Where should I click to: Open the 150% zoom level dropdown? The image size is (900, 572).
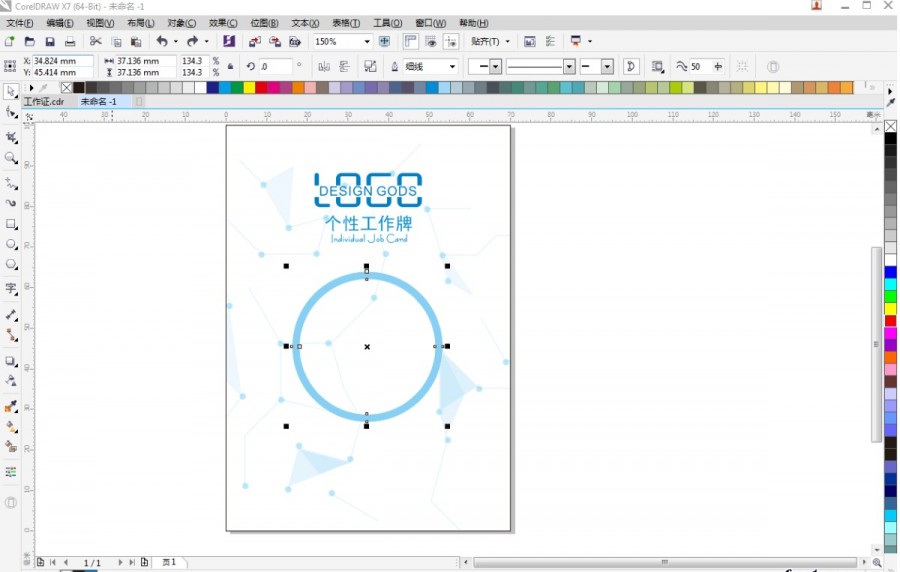367,42
